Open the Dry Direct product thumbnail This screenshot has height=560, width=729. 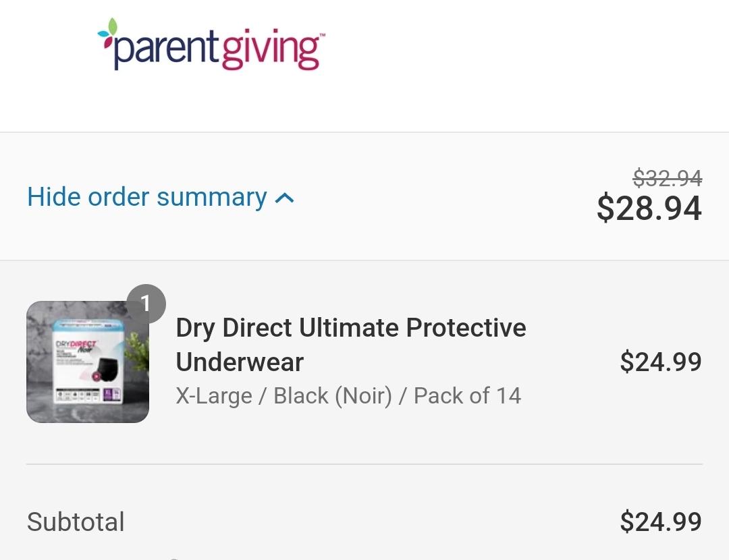coord(88,362)
